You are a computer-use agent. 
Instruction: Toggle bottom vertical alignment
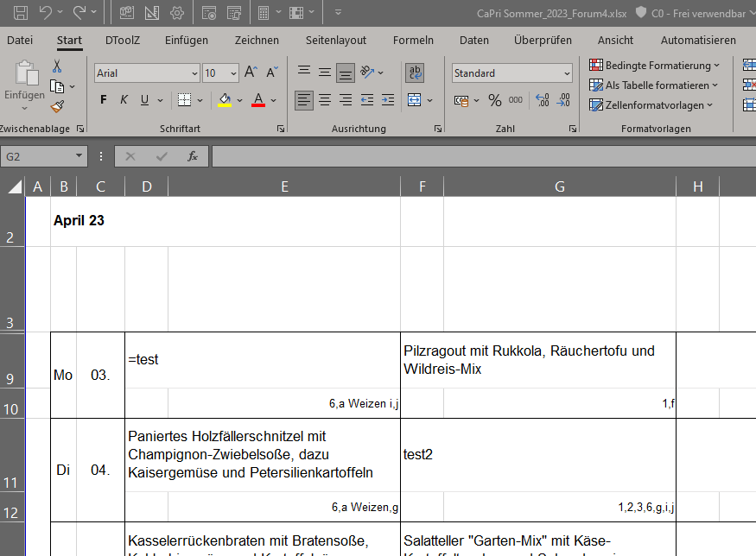tap(346, 73)
